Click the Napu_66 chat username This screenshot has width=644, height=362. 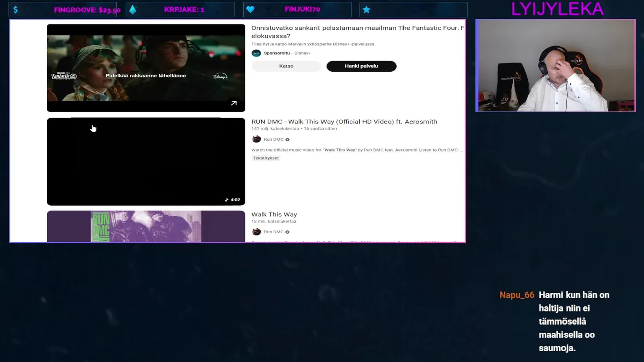[x=517, y=295]
